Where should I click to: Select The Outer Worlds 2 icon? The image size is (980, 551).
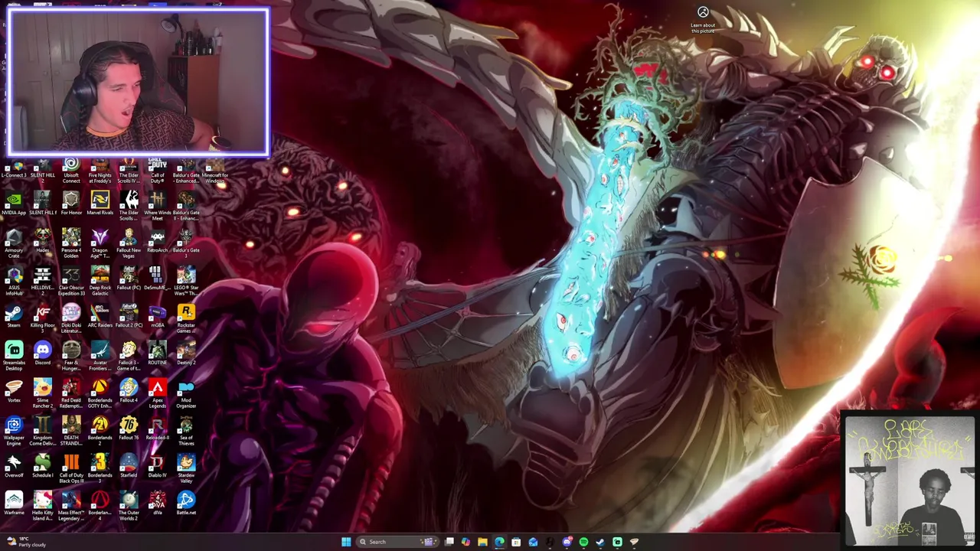[129, 507]
